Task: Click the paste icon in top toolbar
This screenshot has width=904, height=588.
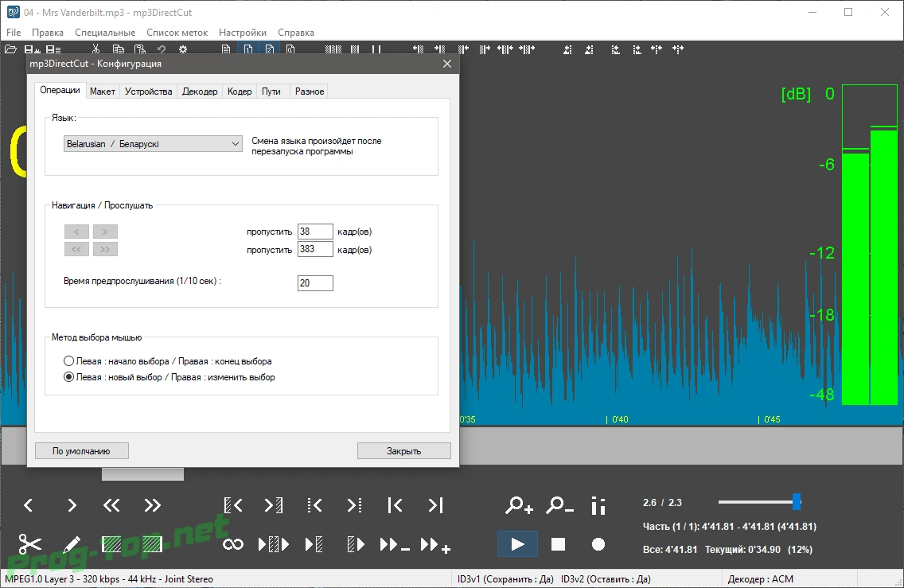Action: [x=139, y=49]
